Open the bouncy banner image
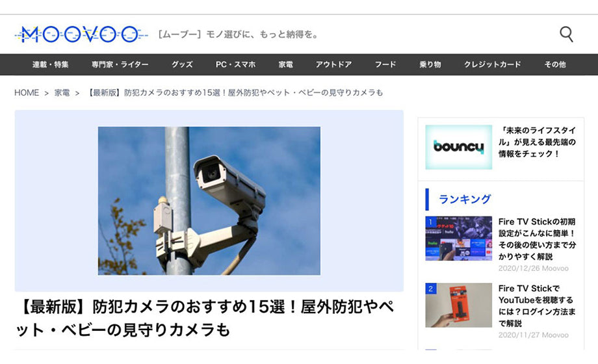 [458, 147]
